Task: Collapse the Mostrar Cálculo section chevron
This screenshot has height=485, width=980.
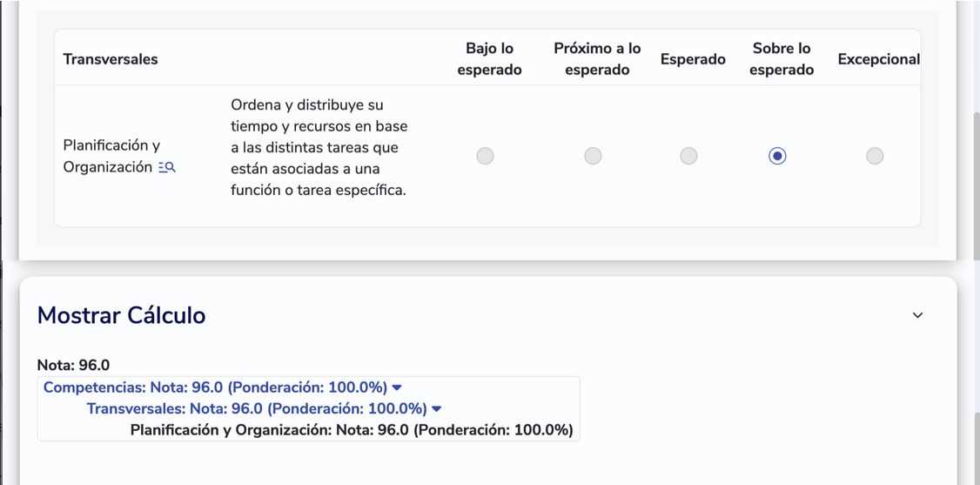Action: point(917,315)
